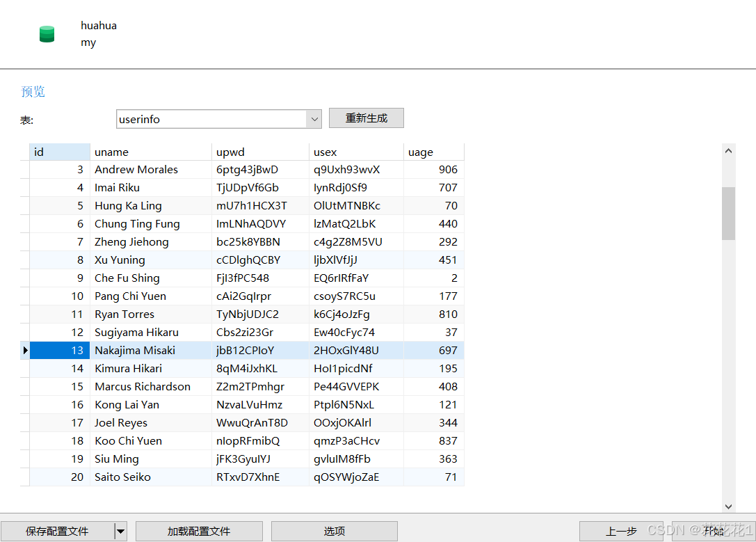Select the Chung Ting Fung cell
Image resolution: width=756 pixels, height=542 pixels.
tap(151, 224)
